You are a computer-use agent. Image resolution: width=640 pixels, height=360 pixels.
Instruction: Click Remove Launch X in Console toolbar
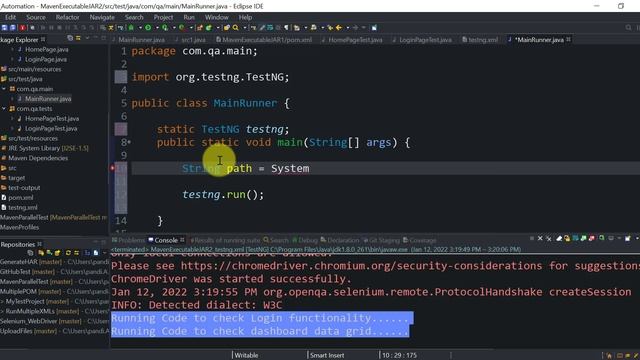[x=540, y=238]
